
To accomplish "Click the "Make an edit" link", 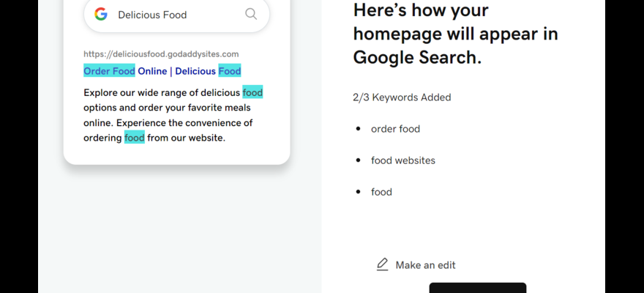I will pyautogui.click(x=425, y=265).
